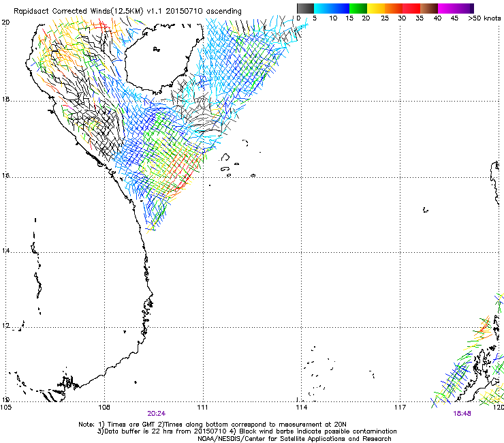
Task: Click the magenta-purple 40-50 knots color band
Action: pyautogui.click(x=456, y=8)
